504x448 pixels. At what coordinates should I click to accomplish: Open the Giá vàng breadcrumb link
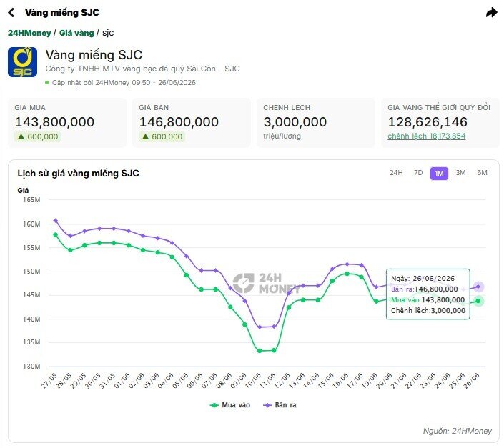point(76,33)
